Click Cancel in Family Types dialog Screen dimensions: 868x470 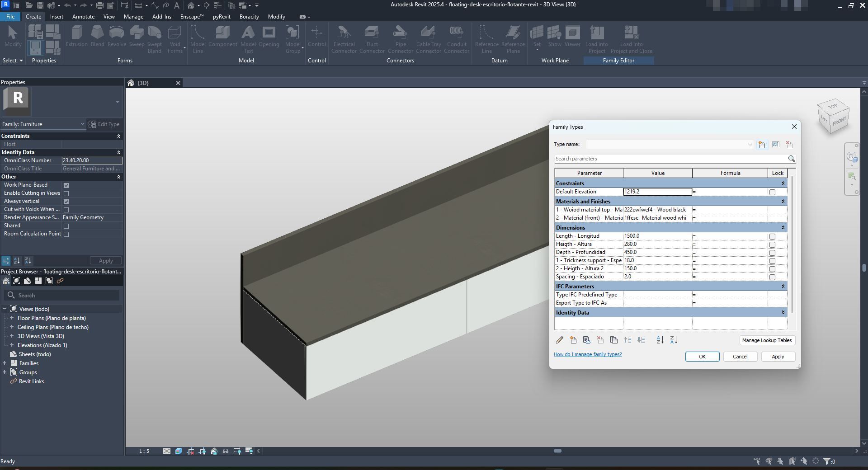click(740, 357)
